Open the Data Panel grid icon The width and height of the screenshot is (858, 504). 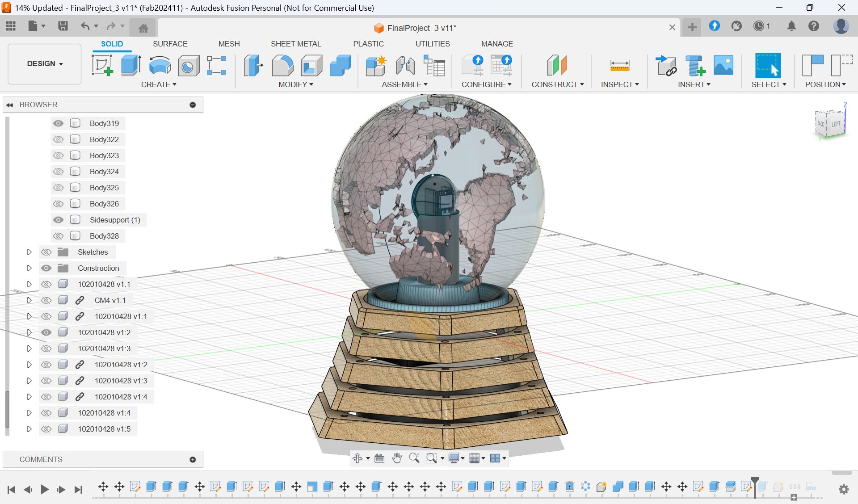(11, 26)
